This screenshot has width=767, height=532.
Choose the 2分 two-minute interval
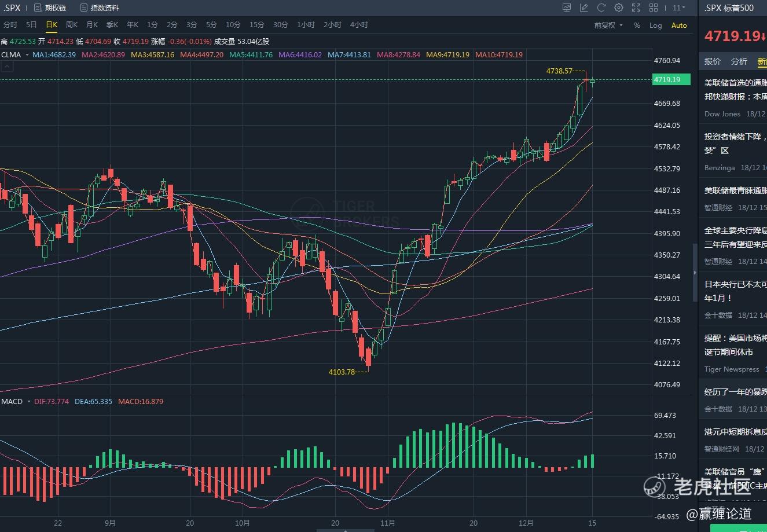click(x=172, y=25)
